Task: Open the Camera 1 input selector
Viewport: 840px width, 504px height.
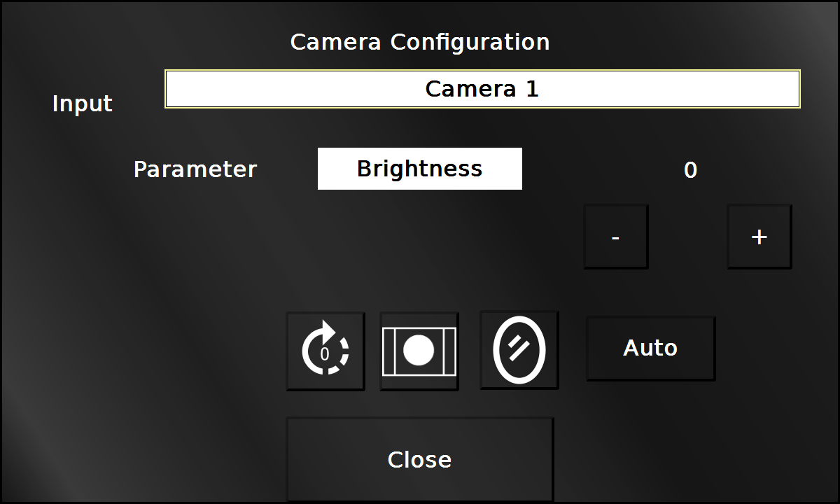Action: pyautogui.click(x=482, y=89)
